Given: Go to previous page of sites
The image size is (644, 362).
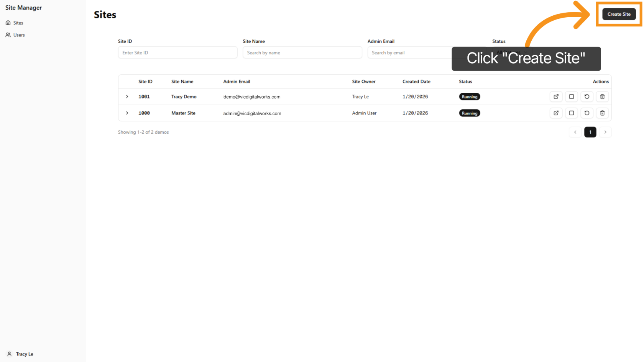Looking at the screenshot, I should [x=575, y=132].
